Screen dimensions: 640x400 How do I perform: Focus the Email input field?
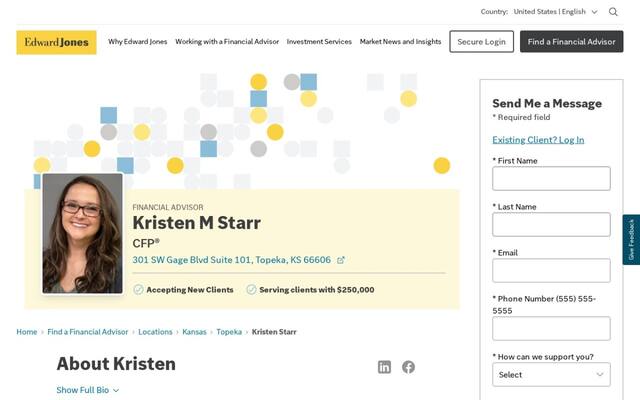click(551, 271)
